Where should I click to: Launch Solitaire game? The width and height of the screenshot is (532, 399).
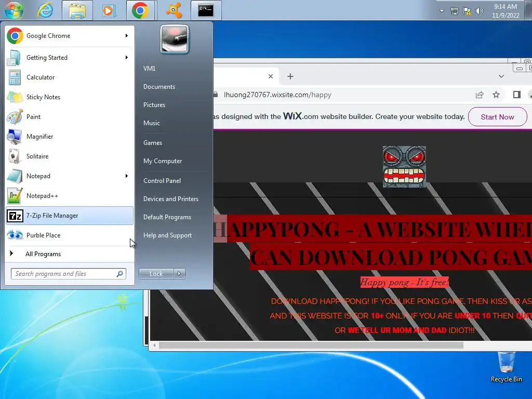coord(70,156)
